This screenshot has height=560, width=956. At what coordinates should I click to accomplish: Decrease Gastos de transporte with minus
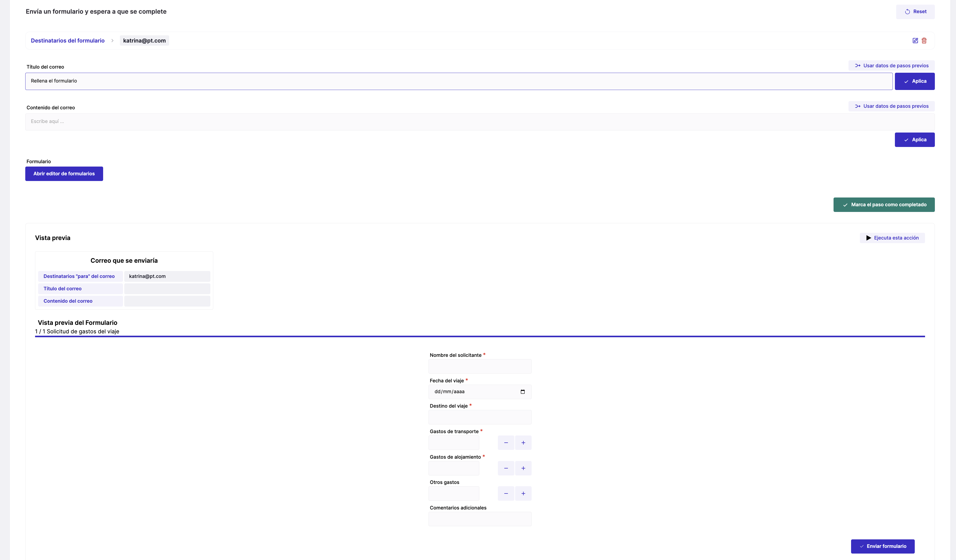click(x=506, y=443)
